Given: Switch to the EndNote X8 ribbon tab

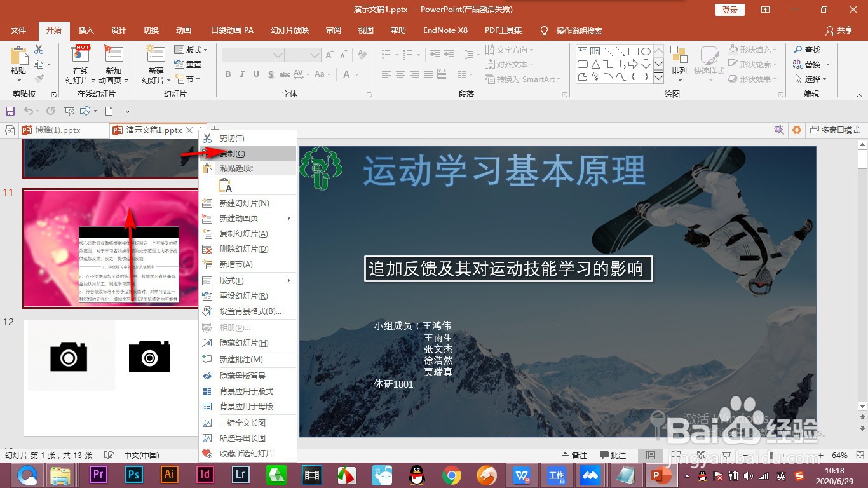Looking at the screenshot, I should (445, 30).
